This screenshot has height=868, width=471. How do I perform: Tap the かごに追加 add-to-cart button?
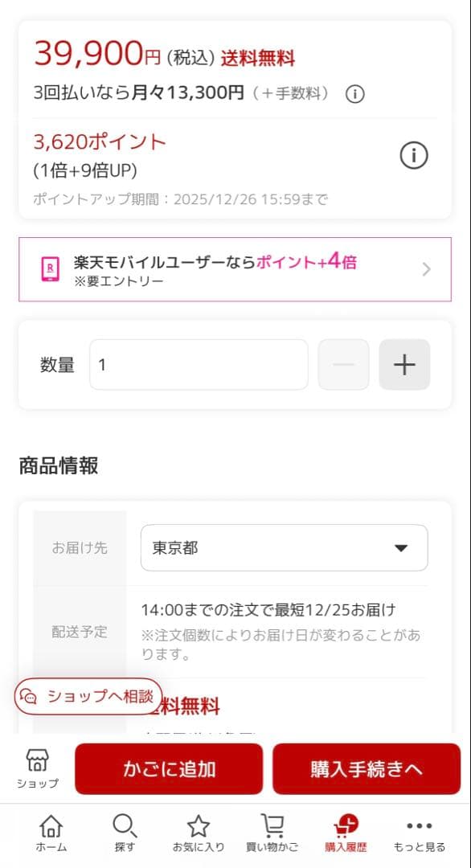(169, 768)
